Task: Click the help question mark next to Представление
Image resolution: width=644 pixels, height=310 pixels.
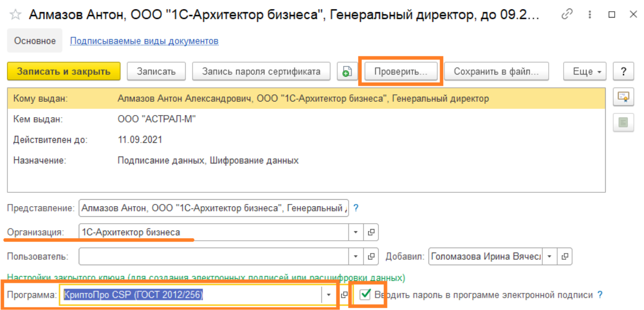Action: click(356, 208)
